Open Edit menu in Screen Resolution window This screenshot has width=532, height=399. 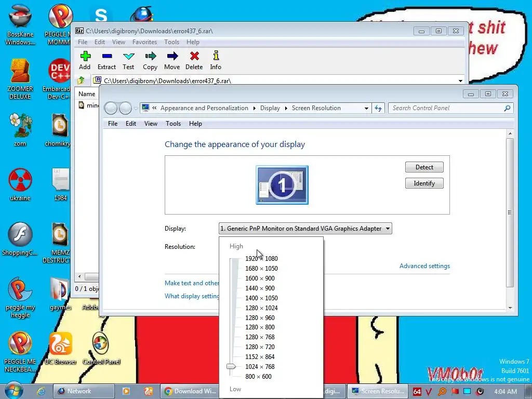(130, 124)
